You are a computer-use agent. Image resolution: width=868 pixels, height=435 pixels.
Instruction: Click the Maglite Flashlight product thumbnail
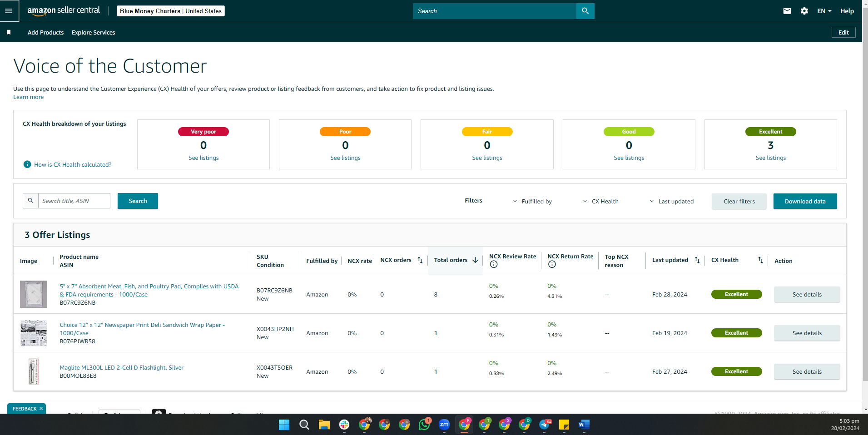click(x=34, y=371)
